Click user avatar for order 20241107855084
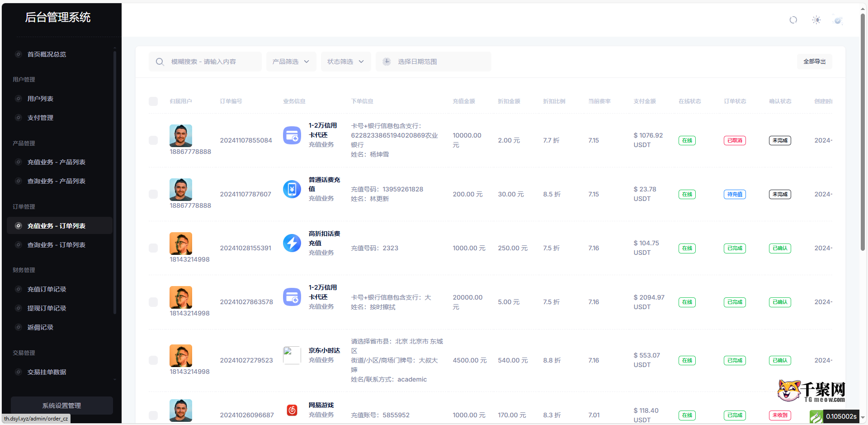Viewport: 868px width, 425px height. point(181,136)
